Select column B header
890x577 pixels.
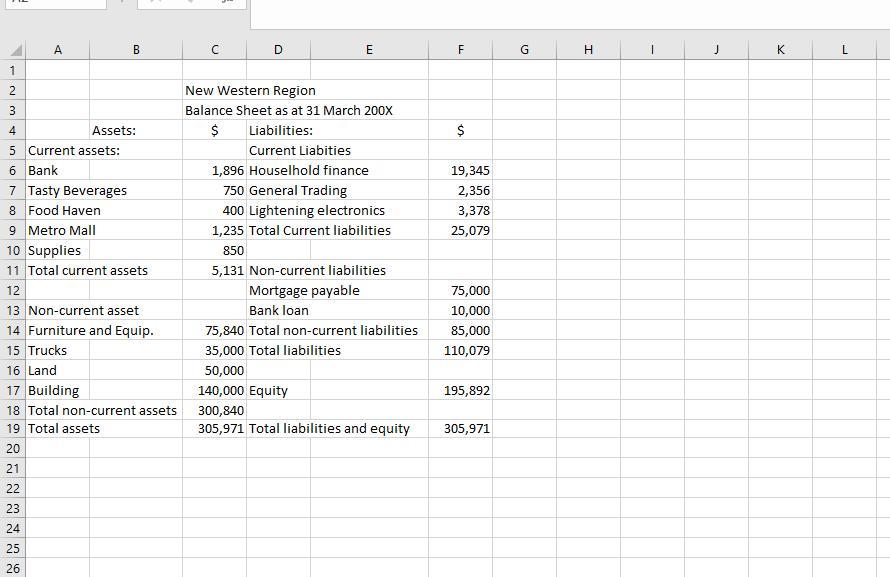pyautogui.click(x=136, y=50)
